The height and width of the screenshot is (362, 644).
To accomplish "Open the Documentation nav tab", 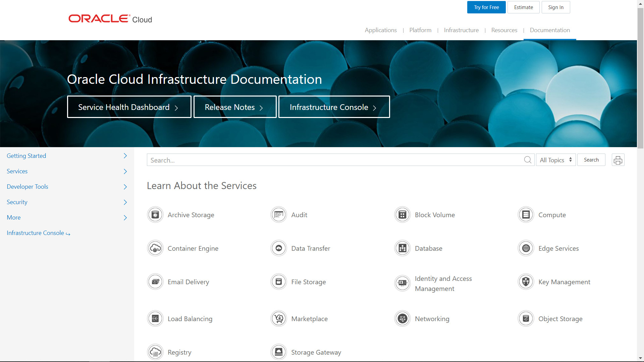I will click(550, 30).
